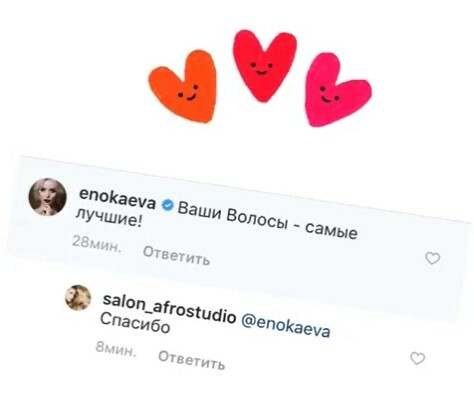Viewport: 474px width, 402px height.
Task: Click the red smiling heart sticker
Action: point(264,66)
